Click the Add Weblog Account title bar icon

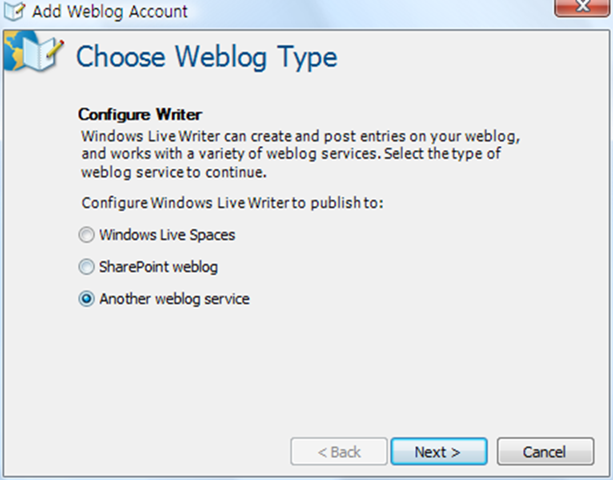pyautogui.click(x=16, y=13)
